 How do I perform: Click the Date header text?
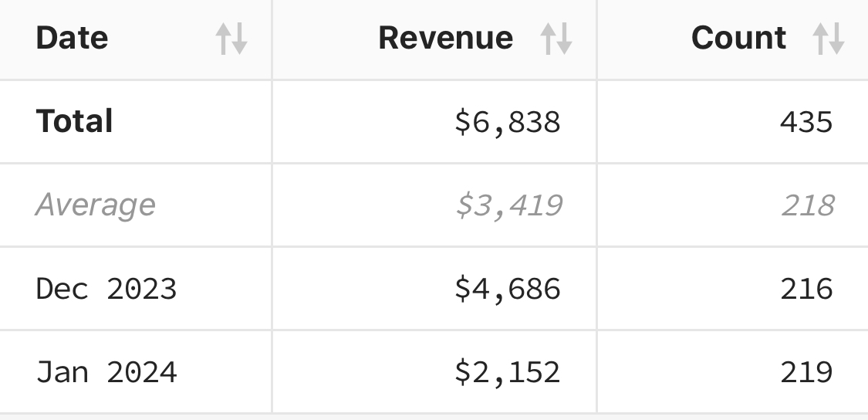click(x=72, y=39)
